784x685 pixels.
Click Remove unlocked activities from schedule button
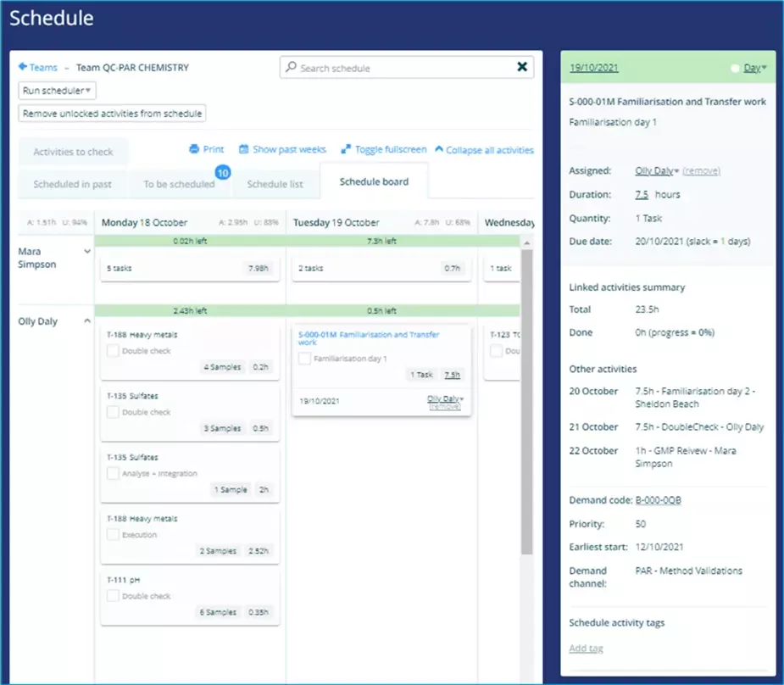(112, 114)
